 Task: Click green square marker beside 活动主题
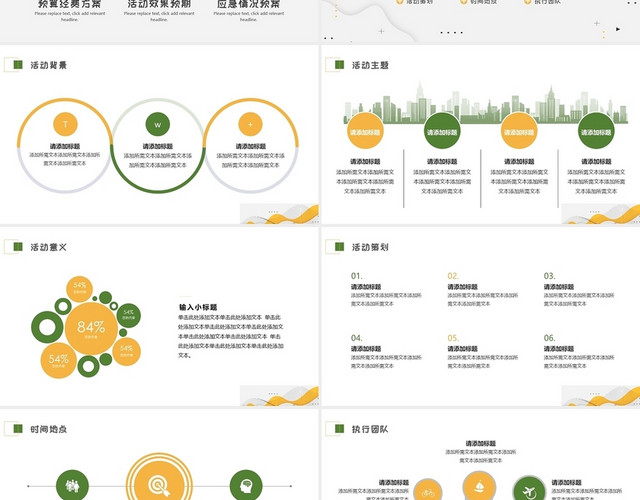click(x=340, y=64)
